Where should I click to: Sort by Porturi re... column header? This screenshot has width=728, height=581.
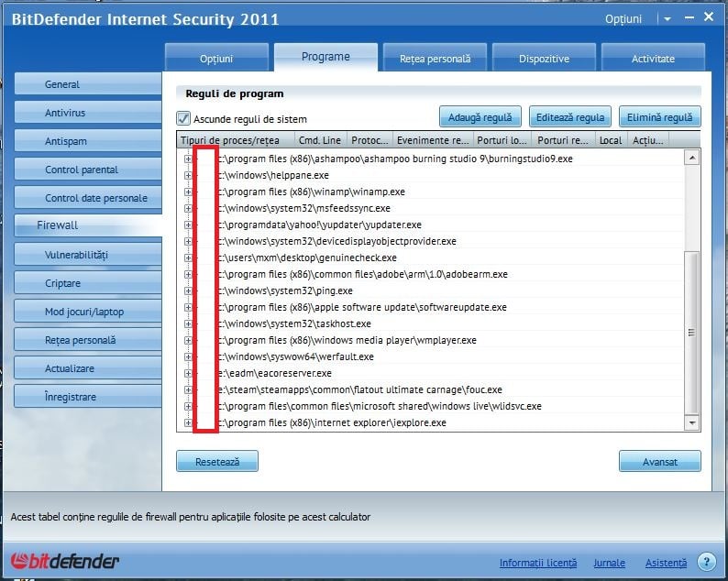tap(563, 139)
